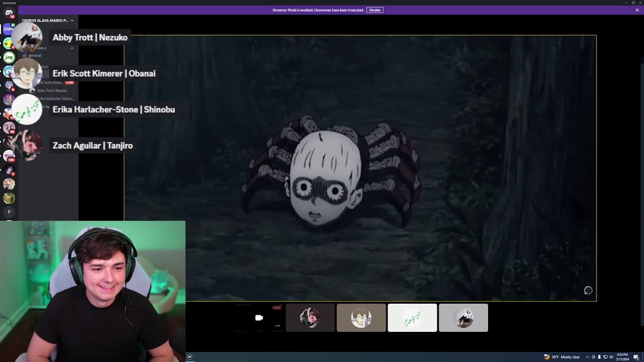Open the golden cube server icon
644x362 pixels.
coord(9,198)
